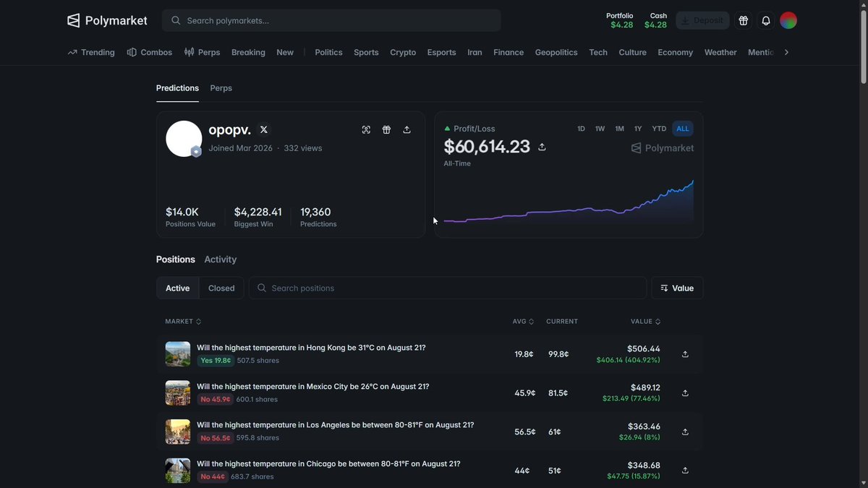This screenshot has width=868, height=488.
Task: Set profit/loss range to 1M
Action: (x=619, y=129)
